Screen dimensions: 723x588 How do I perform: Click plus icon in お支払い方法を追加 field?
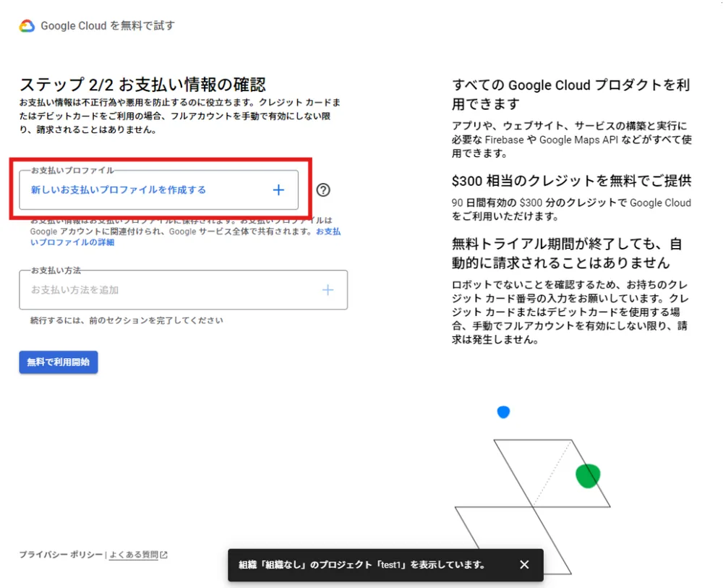[x=328, y=290]
